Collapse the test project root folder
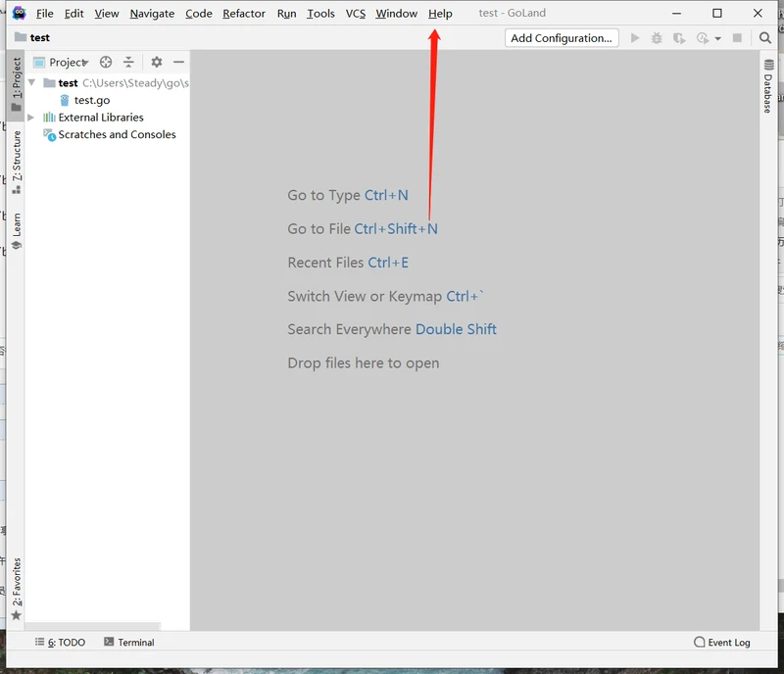Viewport: 784px width, 674px height. click(31, 83)
